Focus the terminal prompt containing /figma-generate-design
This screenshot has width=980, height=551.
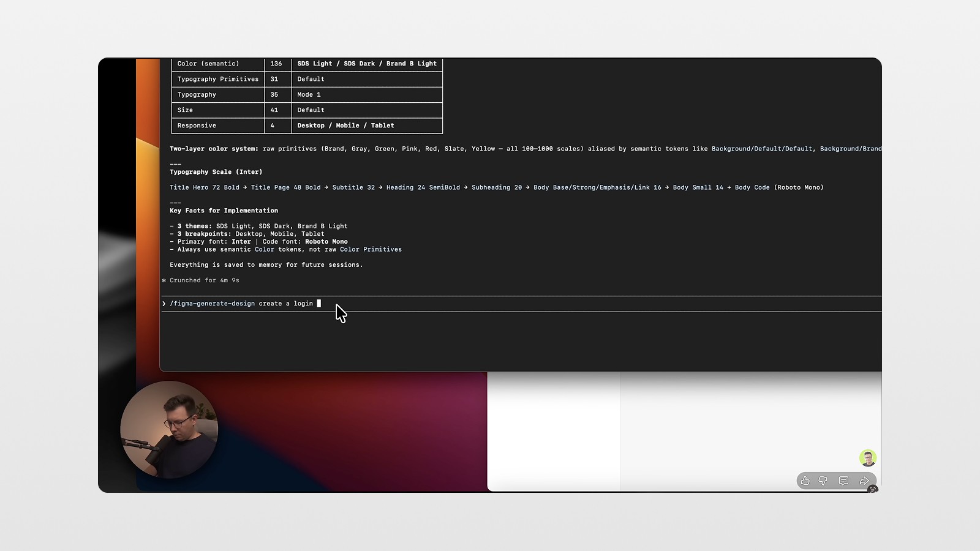click(521, 304)
